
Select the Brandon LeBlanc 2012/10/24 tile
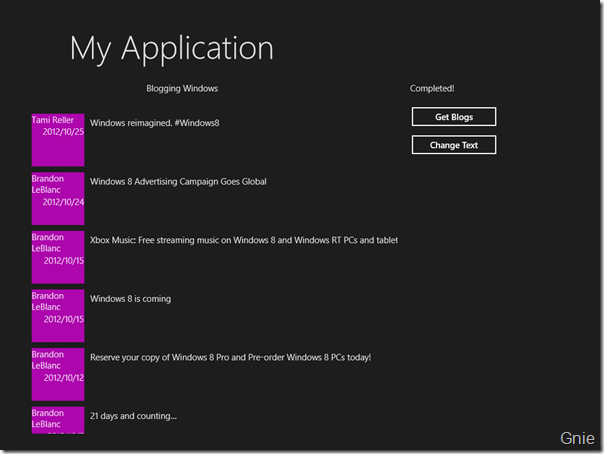point(58,198)
